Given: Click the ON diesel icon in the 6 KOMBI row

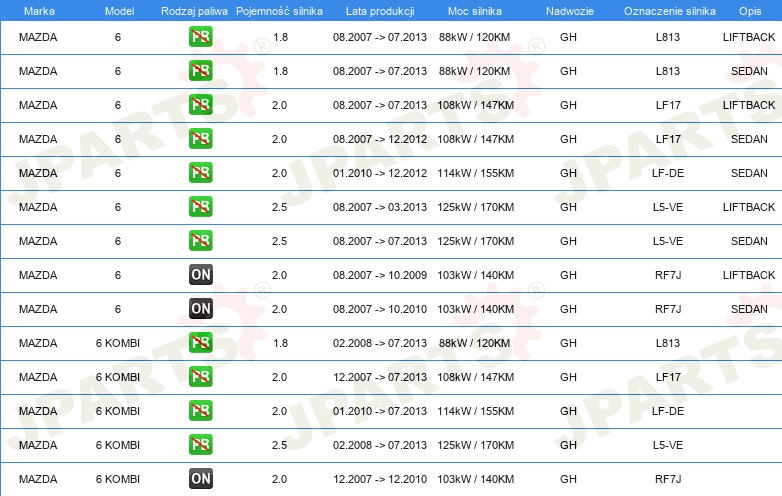Looking at the screenshot, I should point(201,479).
